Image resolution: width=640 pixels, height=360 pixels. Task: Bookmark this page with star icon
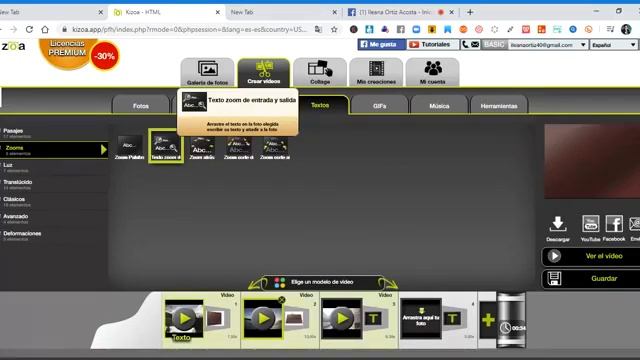(x=334, y=29)
